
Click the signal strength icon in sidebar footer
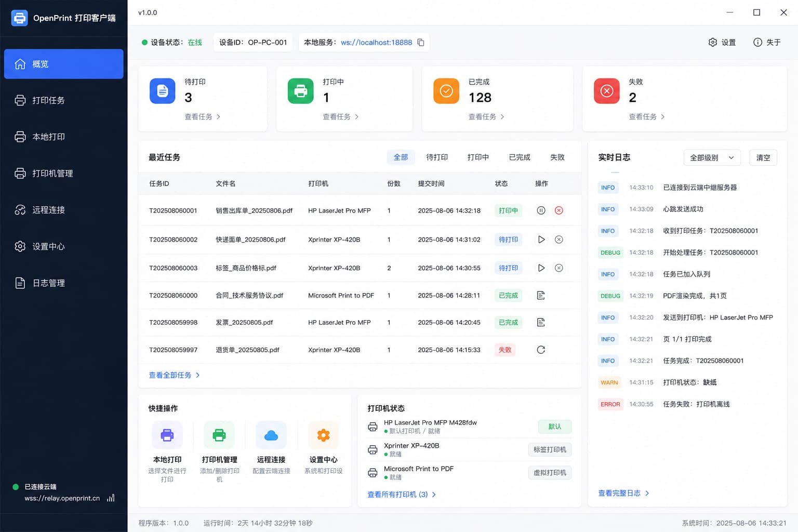pos(111,498)
